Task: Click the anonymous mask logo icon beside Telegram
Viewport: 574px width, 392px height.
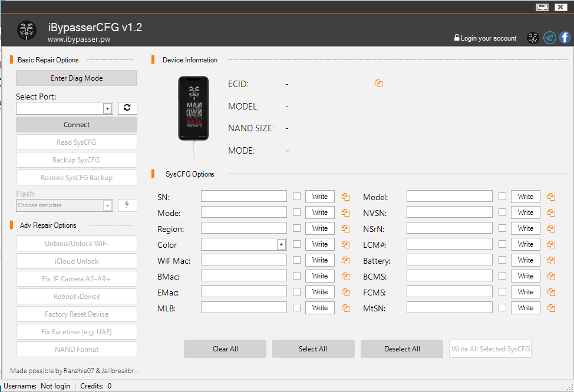Action: point(533,38)
